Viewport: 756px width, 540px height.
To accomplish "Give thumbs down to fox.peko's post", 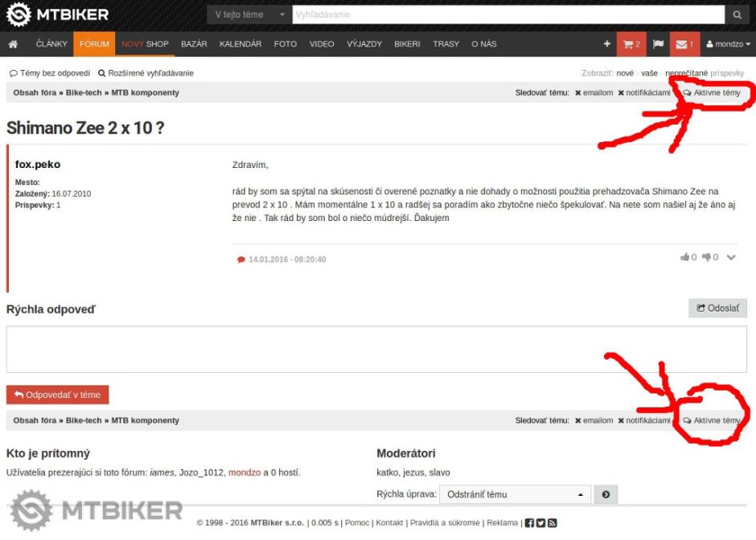I will click(x=709, y=258).
